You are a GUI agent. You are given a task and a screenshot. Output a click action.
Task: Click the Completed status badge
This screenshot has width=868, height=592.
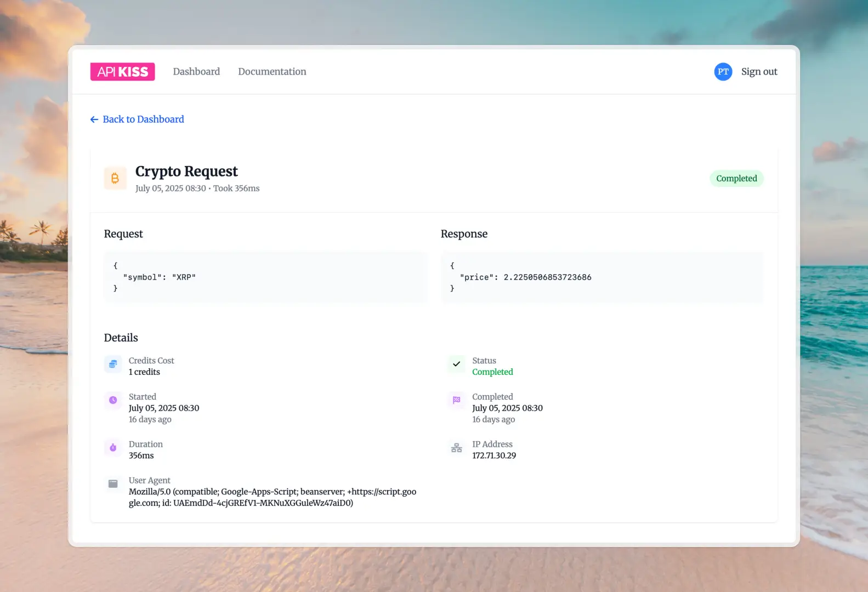[736, 179]
